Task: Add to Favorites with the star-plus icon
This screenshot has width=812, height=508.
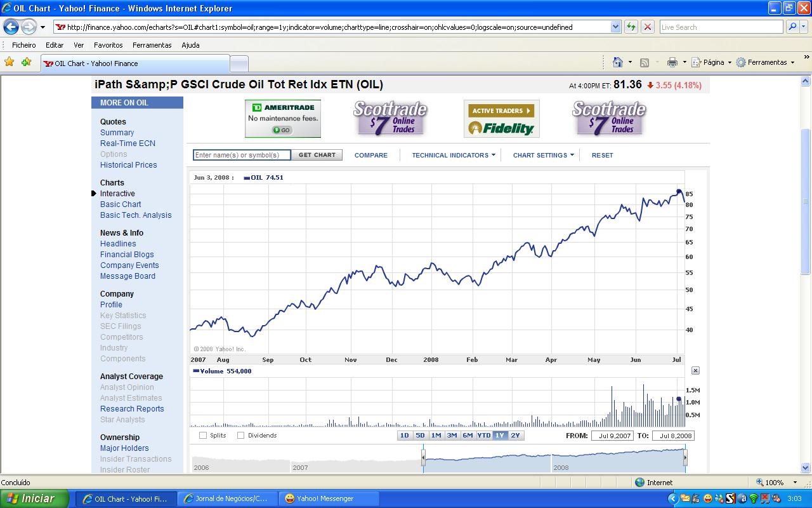Action: (26, 62)
